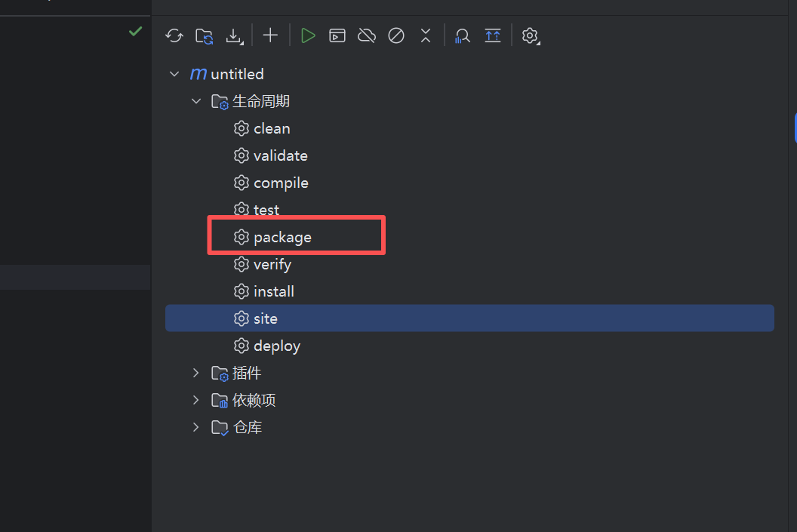Expand the 依赖项 dependencies folder

click(x=196, y=400)
